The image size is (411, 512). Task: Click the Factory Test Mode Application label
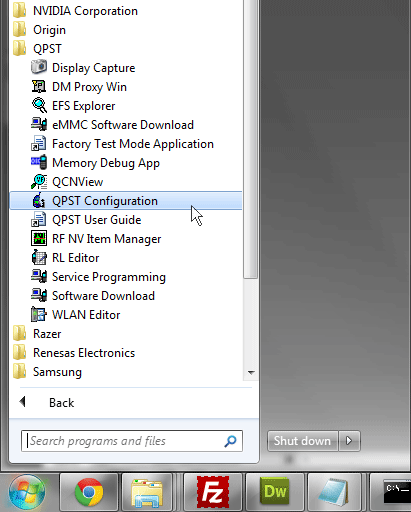133,144
